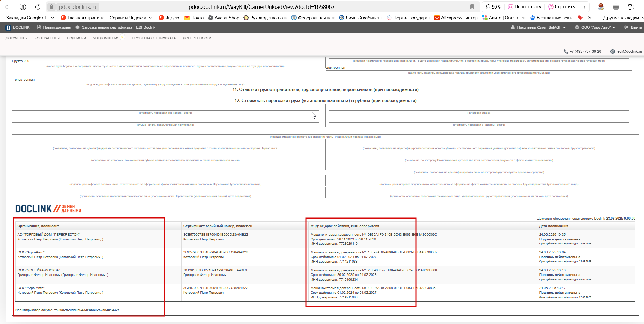
Task: Open the ПОДПИСКИ menu tab
Action: pos(76,38)
